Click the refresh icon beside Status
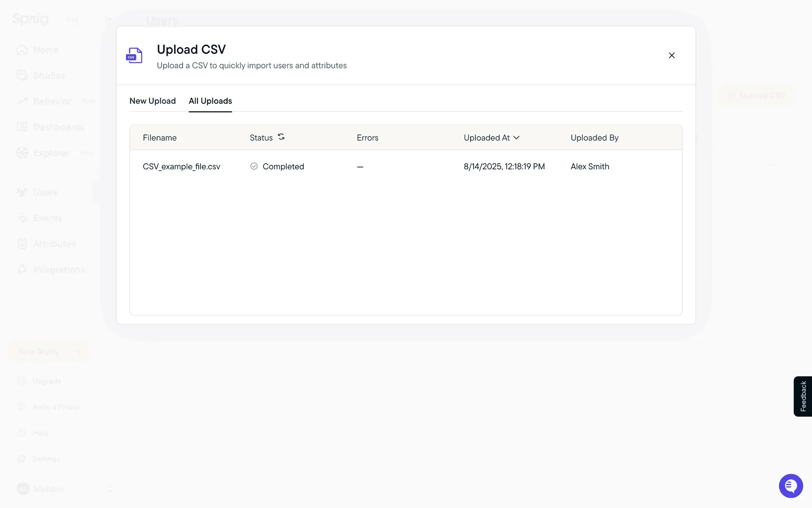812x508 pixels. 281,137
